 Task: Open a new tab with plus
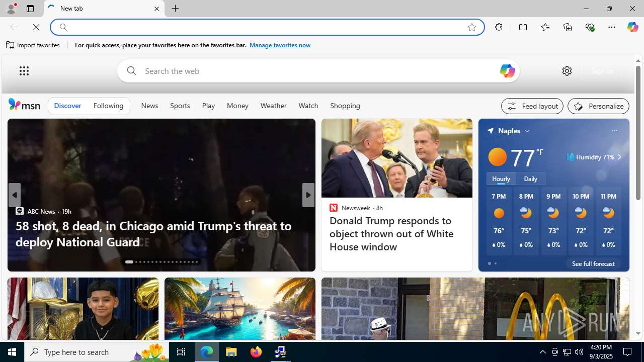[x=176, y=9]
